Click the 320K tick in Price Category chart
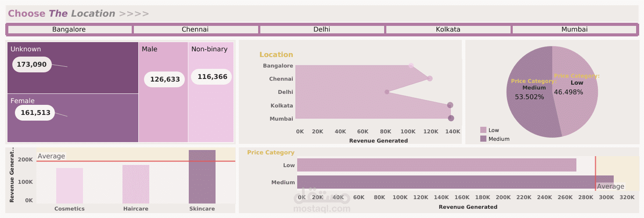This screenshot has width=644, height=218. coord(626,198)
